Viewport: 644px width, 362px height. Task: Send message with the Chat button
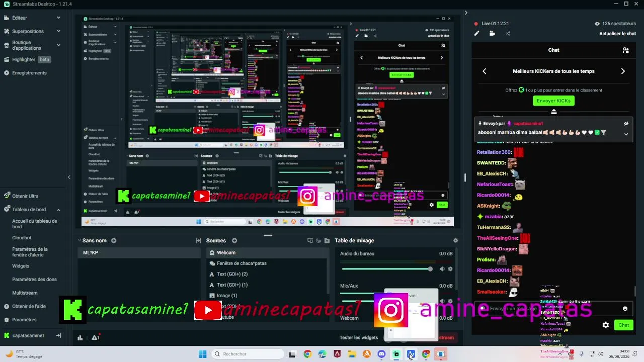click(624, 325)
